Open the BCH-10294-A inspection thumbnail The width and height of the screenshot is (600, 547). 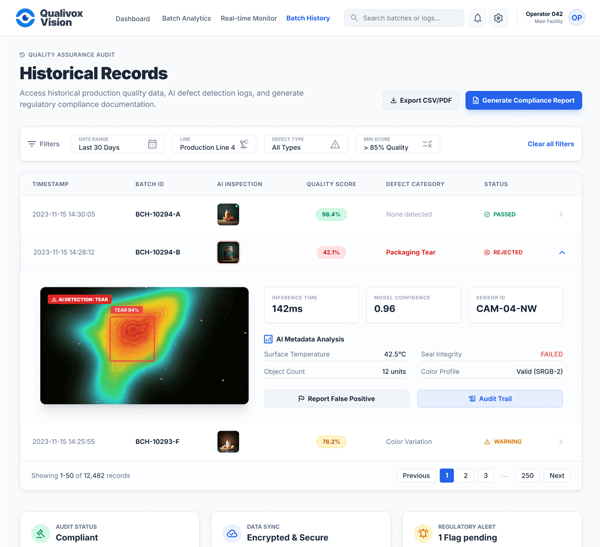coord(228,214)
